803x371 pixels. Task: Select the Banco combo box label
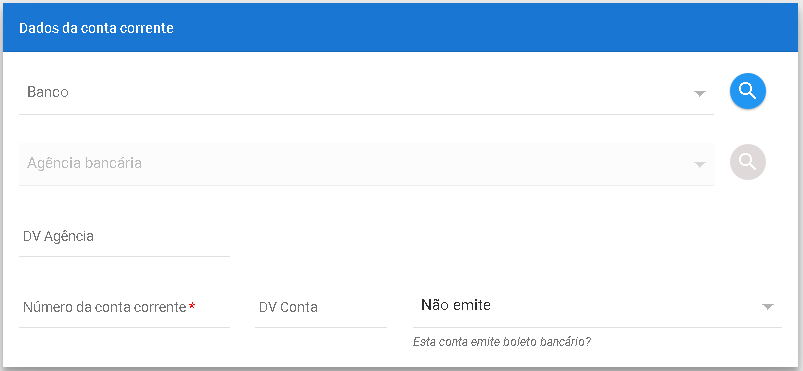48,92
